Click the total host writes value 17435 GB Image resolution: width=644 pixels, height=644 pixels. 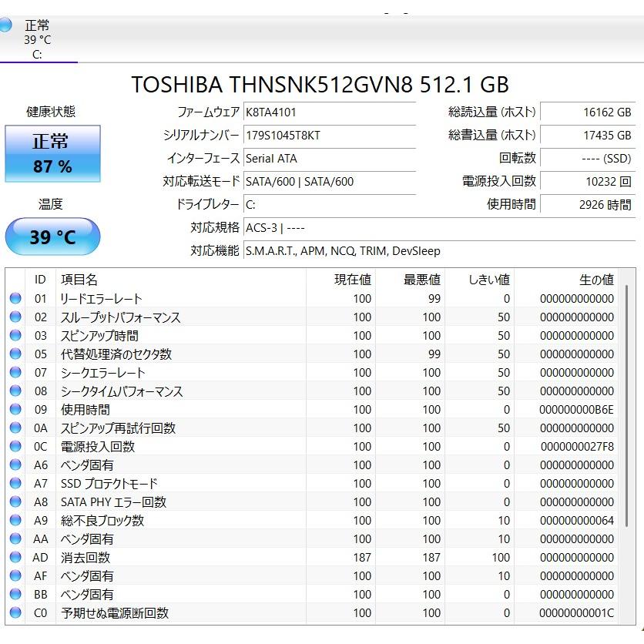pos(588,135)
